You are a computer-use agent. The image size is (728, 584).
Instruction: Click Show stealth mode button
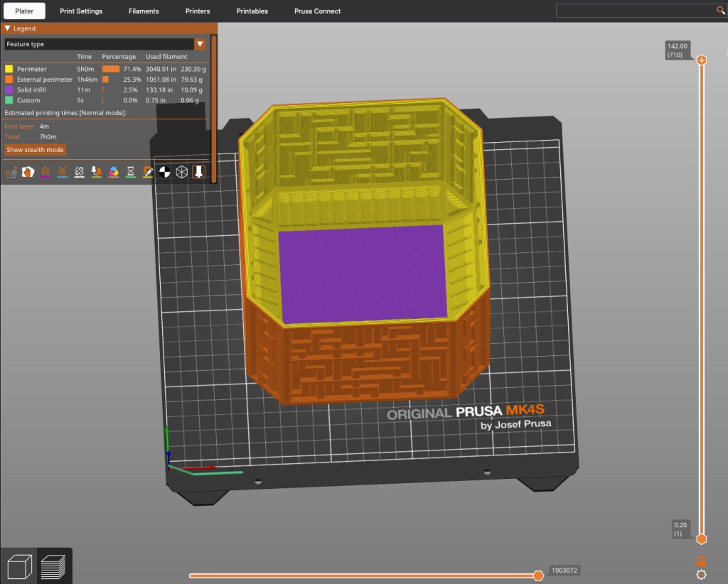point(35,150)
